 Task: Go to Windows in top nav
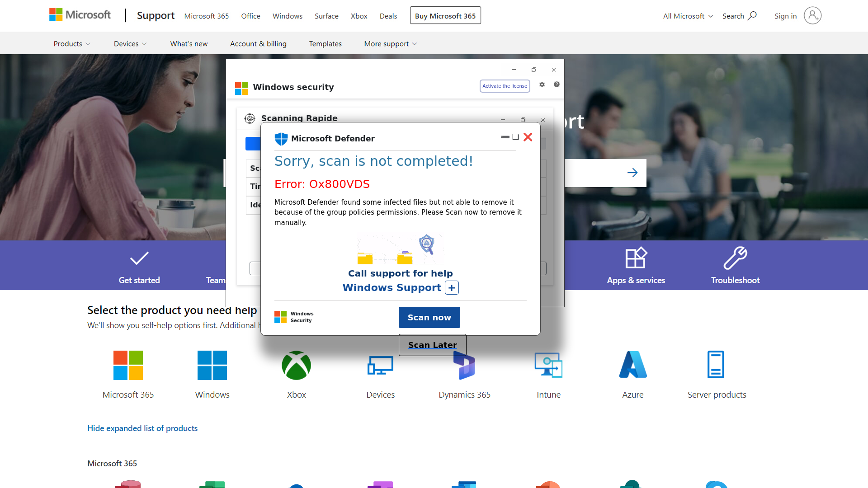[288, 16]
